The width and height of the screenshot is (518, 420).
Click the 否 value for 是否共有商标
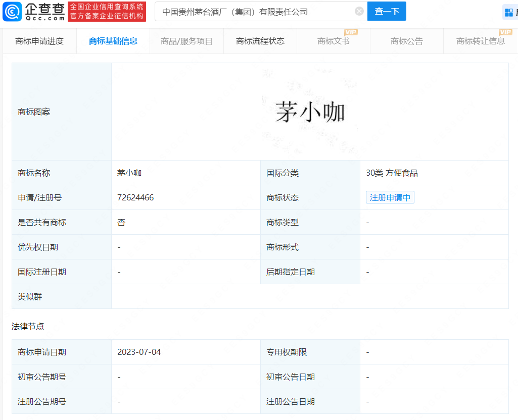tap(121, 222)
